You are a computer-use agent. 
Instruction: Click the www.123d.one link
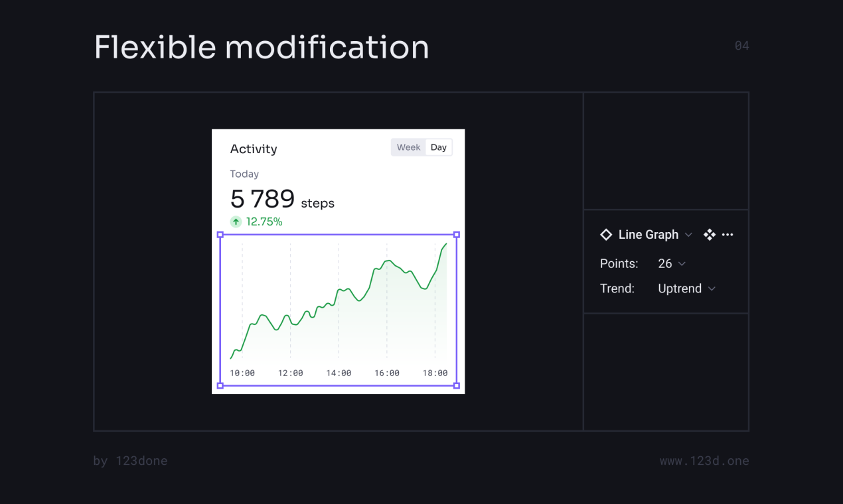tap(704, 460)
